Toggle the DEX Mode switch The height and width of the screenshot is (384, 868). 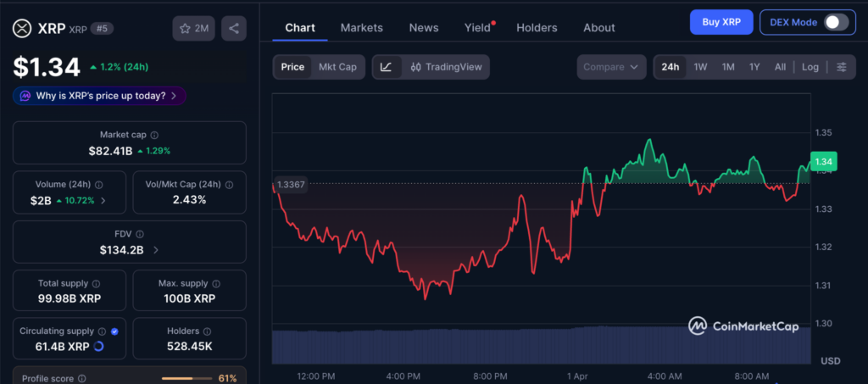coord(836,22)
